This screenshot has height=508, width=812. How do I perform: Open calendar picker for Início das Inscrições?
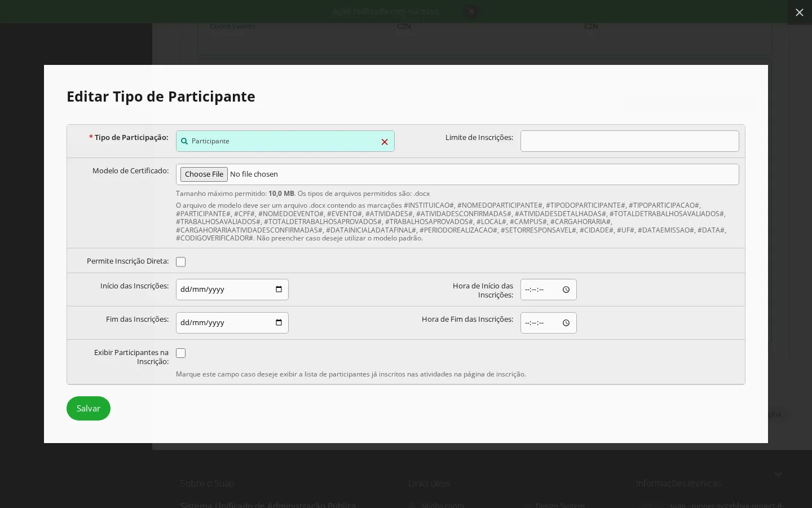tap(279, 289)
